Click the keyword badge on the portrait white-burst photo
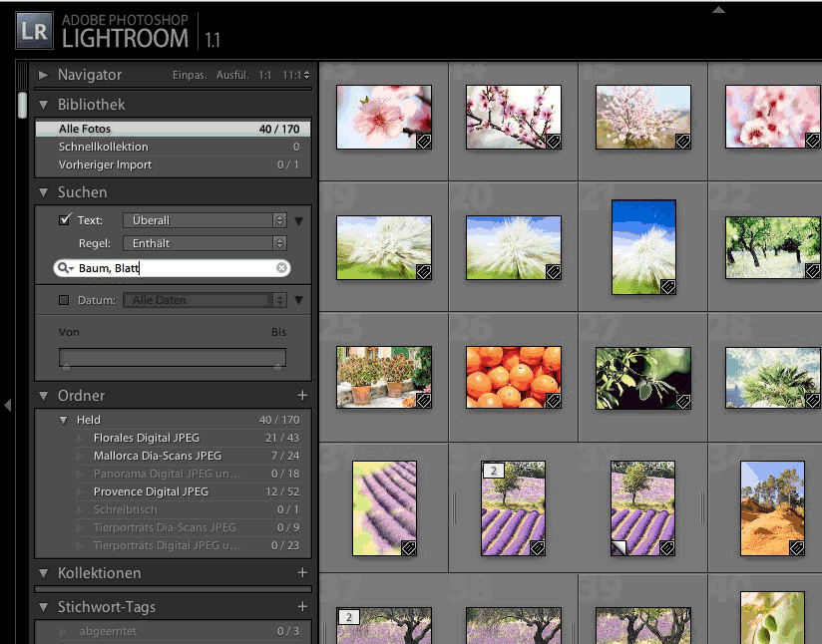Screen dimensions: 822x644 [x=668, y=287]
